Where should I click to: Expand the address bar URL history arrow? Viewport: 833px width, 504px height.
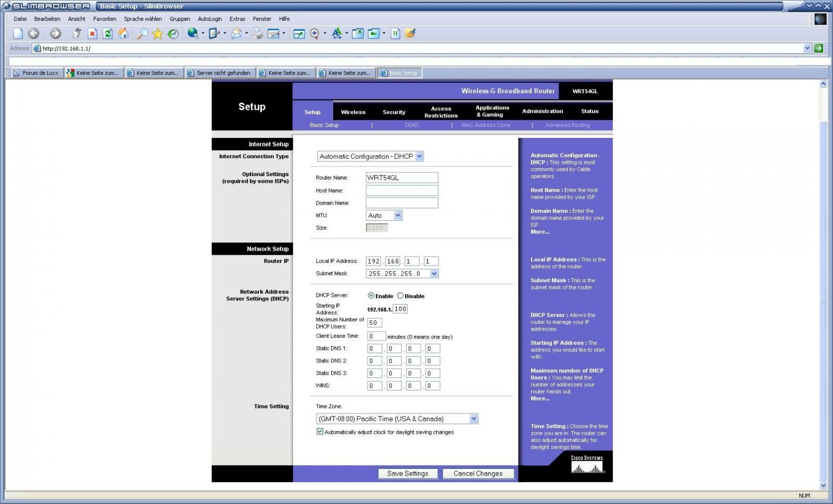(807, 48)
